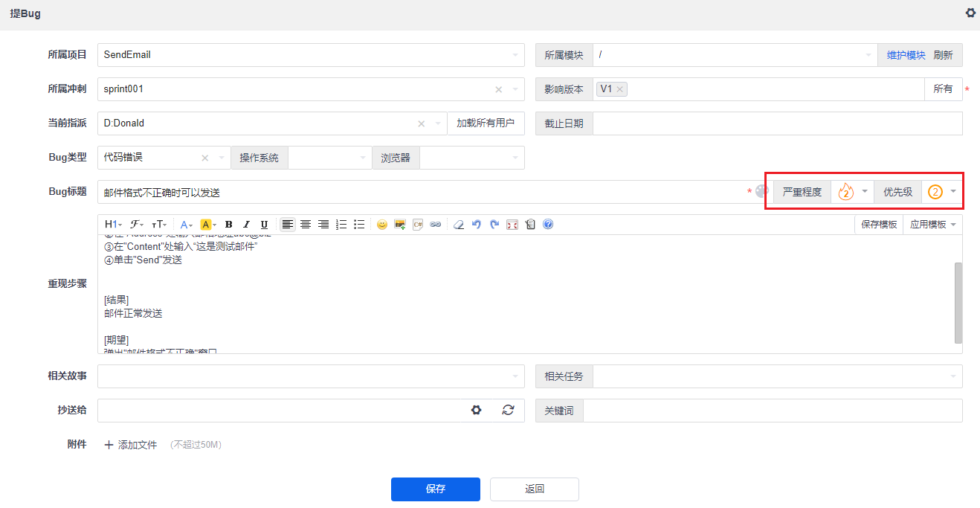Clear the D:Donald assignee
This screenshot has width=980, height=508.
pyautogui.click(x=422, y=123)
